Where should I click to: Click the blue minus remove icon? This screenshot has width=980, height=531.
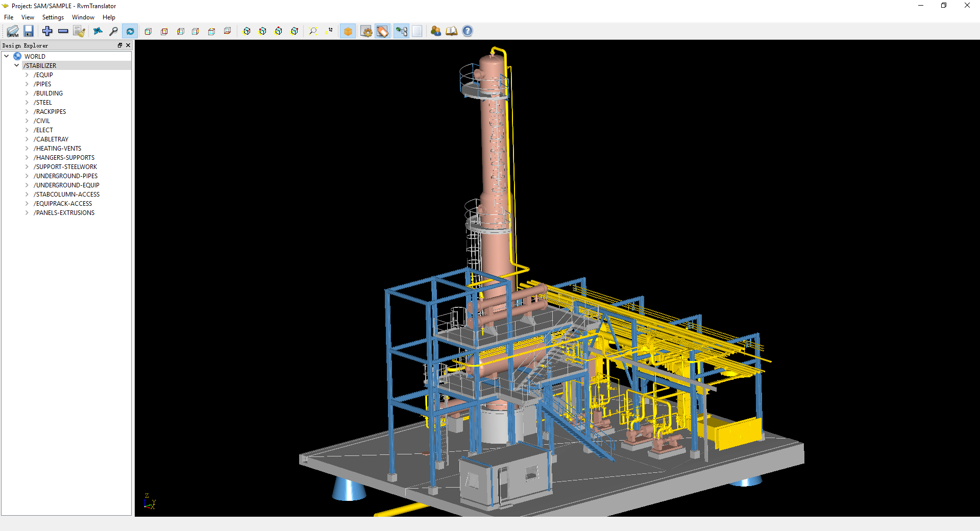point(63,31)
